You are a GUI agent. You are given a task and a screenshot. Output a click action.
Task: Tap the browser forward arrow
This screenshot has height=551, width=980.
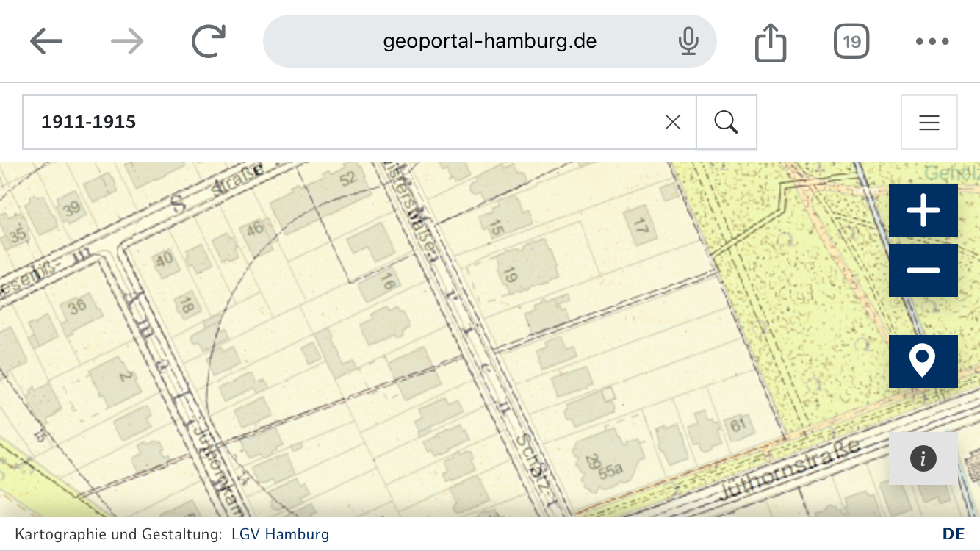pyautogui.click(x=127, y=42)
